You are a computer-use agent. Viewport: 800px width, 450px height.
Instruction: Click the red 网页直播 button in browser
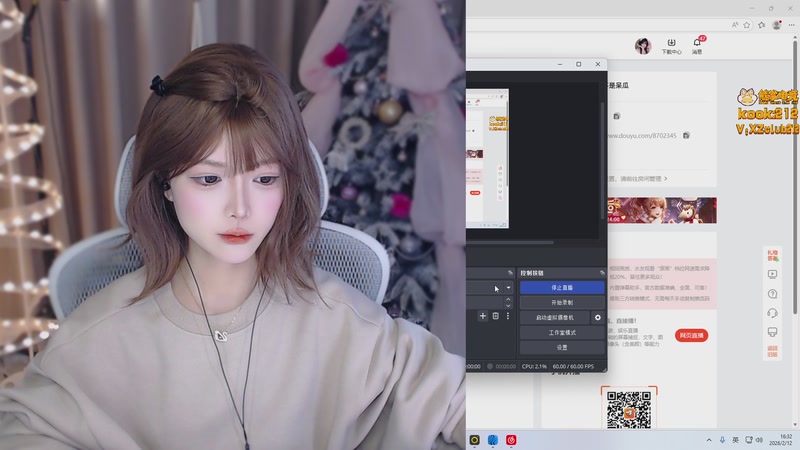(x=691, y=335)
